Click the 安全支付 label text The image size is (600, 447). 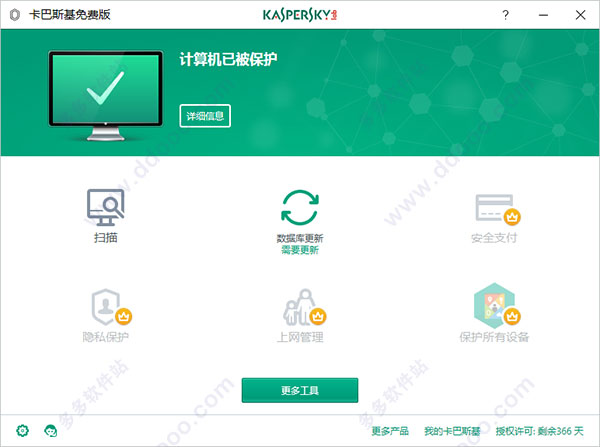494,238
